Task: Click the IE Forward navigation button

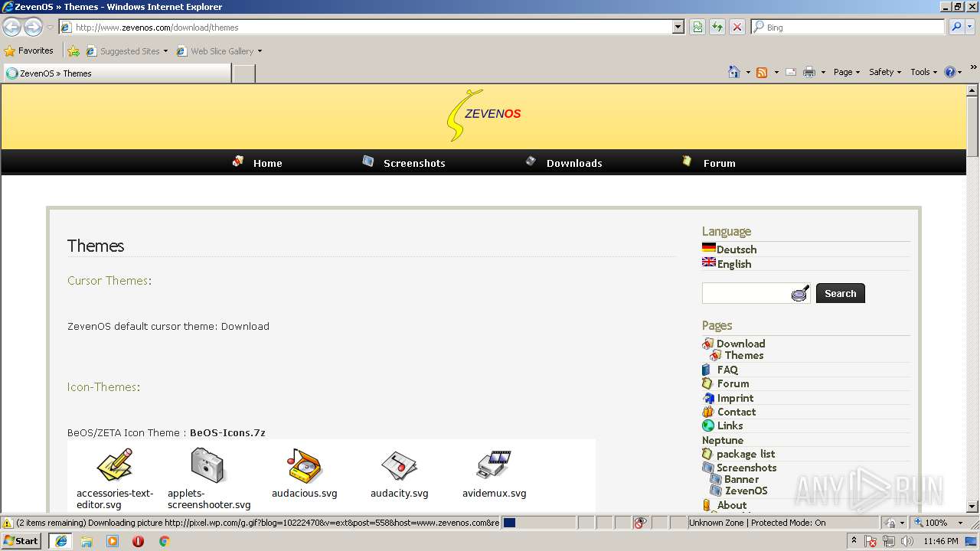Action: [x=33, y=28]
